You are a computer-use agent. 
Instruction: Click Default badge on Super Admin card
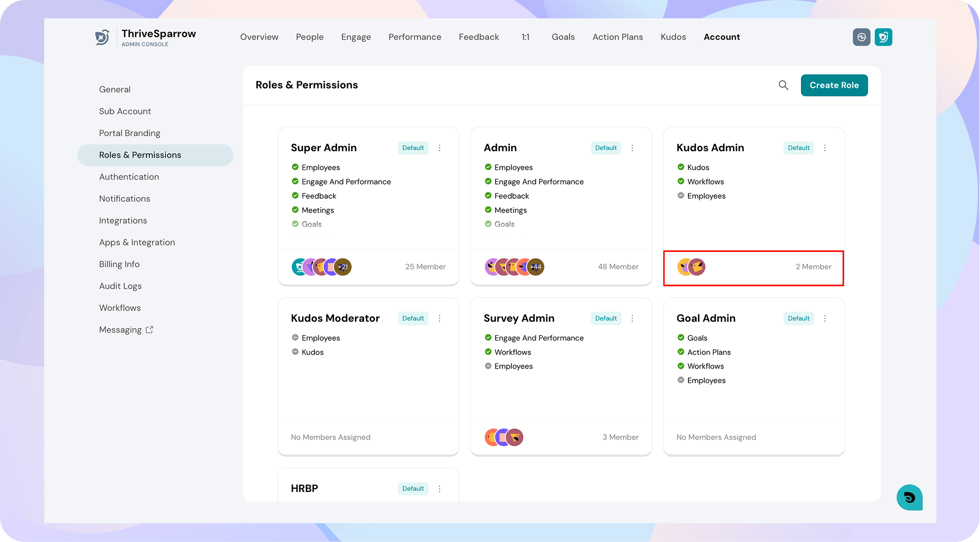[413, 148]
